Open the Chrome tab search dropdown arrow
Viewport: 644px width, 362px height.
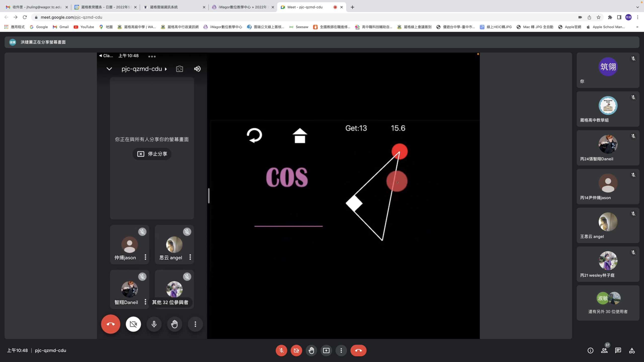(637, 7)
